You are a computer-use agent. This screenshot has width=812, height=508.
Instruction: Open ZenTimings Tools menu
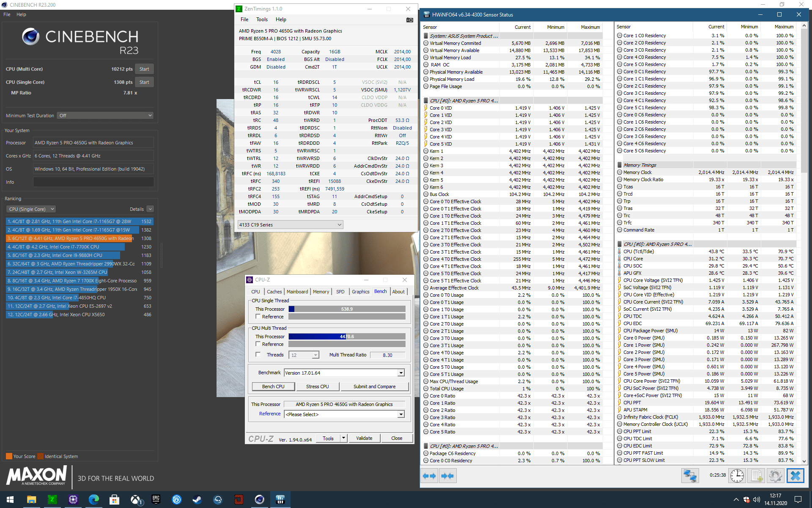[262, 19]
